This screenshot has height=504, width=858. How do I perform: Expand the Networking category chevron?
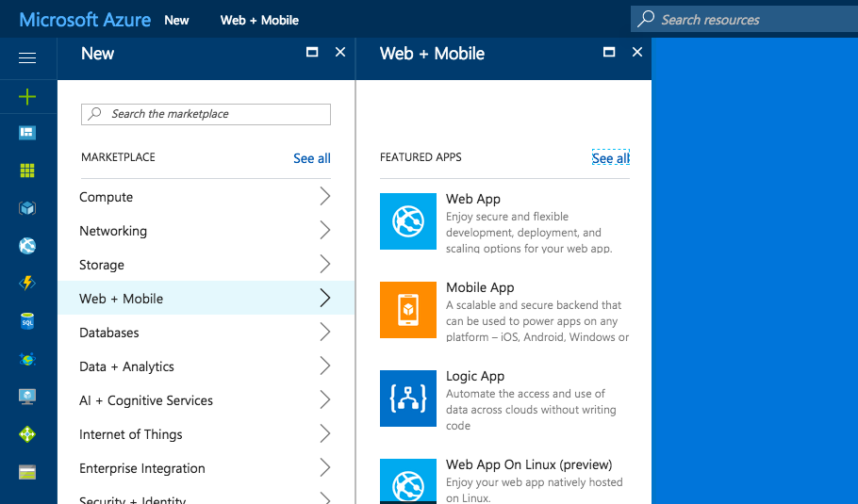tap(325, 230)
